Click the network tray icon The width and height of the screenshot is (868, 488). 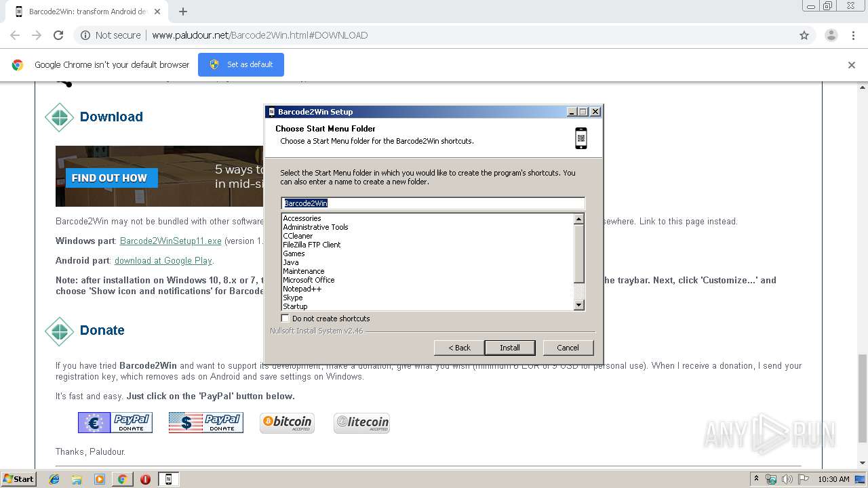[x=771, y=479]
